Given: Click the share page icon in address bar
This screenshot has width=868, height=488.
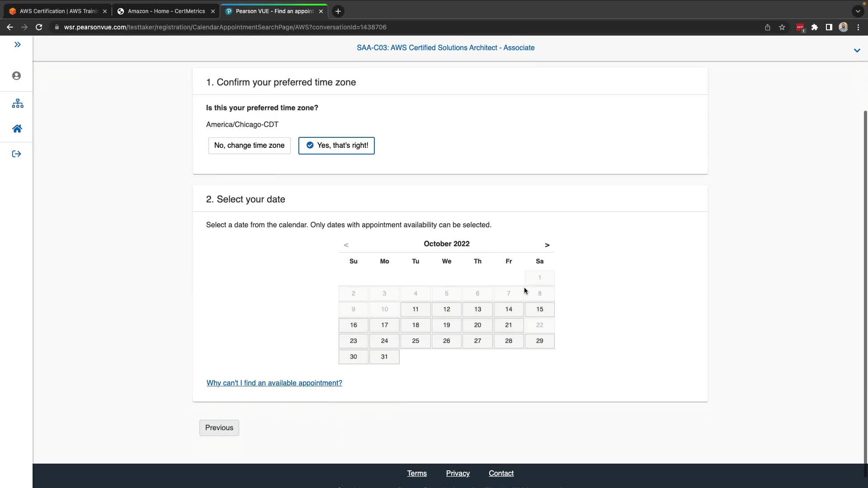Looking at the screenshot, I should pos(767,27).
